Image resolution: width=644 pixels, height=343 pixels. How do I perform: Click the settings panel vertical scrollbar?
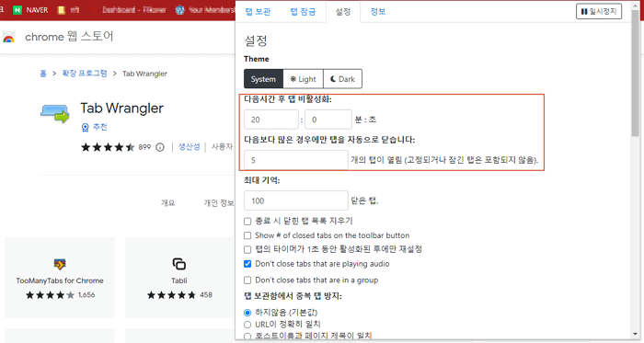(636, 74)
